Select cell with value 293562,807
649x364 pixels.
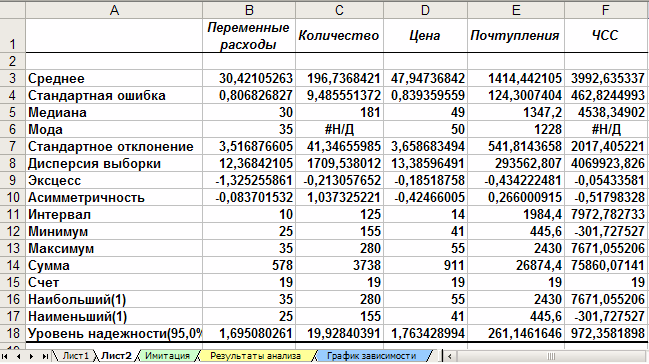click(516, 163)
